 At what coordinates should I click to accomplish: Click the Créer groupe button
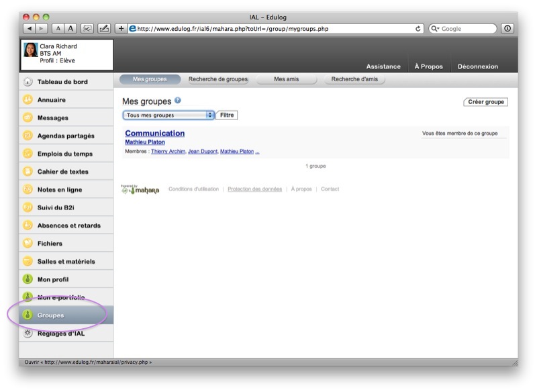pyautogui.click(x=485, y=102)
